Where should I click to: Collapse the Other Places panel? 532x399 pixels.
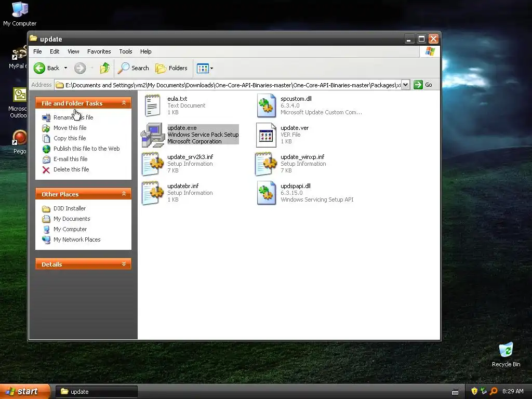coord(124,194)
